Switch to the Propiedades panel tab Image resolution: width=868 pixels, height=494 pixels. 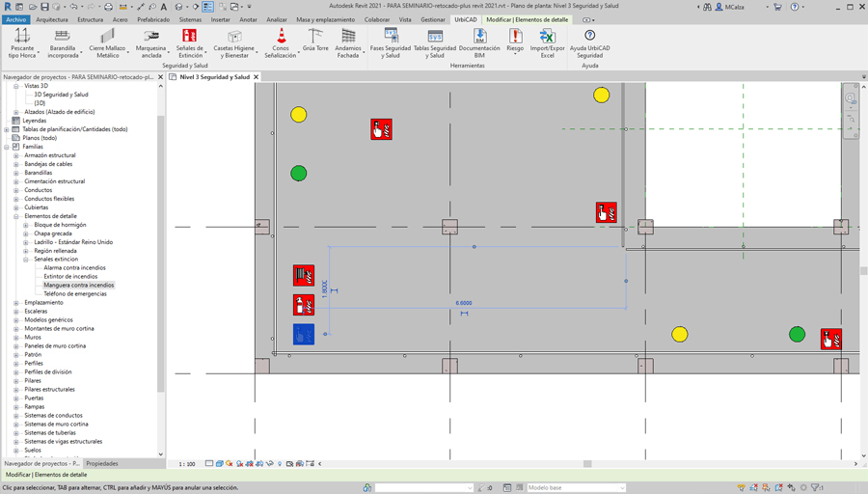click(102, 464)
